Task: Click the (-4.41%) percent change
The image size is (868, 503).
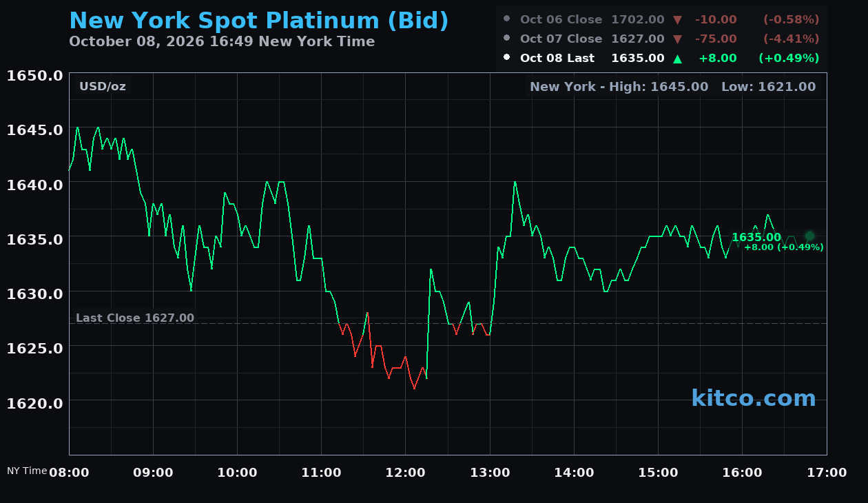Action: click(792, 39)
